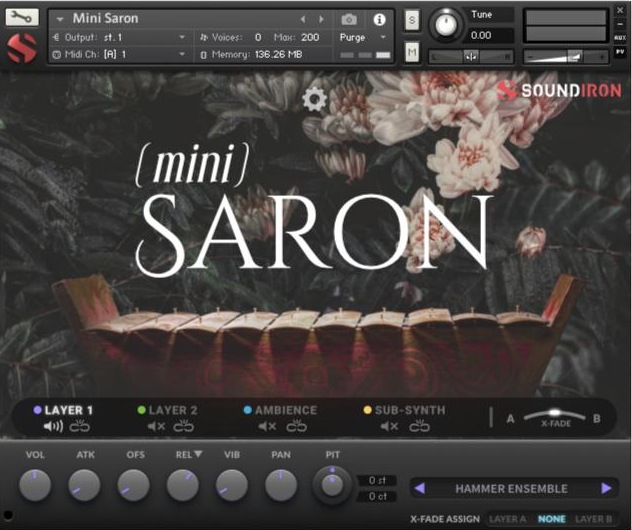Image resolution: width=632 pixels, height=530 pixels.
Task: Click the wrench edit-mode icon
Action: pyautogui.click(x=22, y=18)
